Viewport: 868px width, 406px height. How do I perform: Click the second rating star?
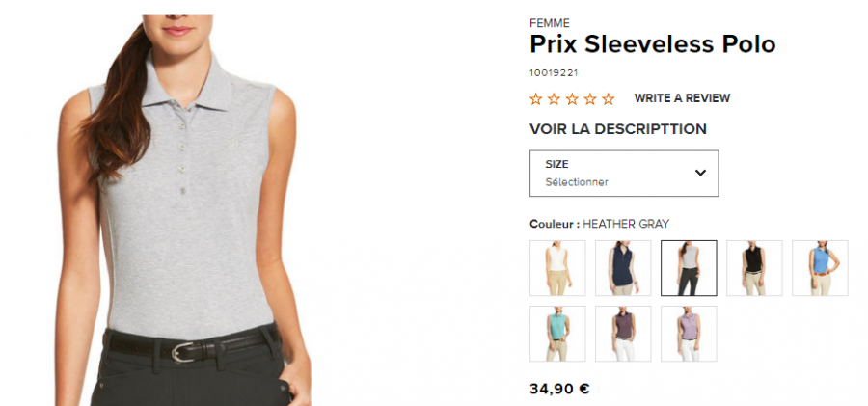click(x=554, y=99)
